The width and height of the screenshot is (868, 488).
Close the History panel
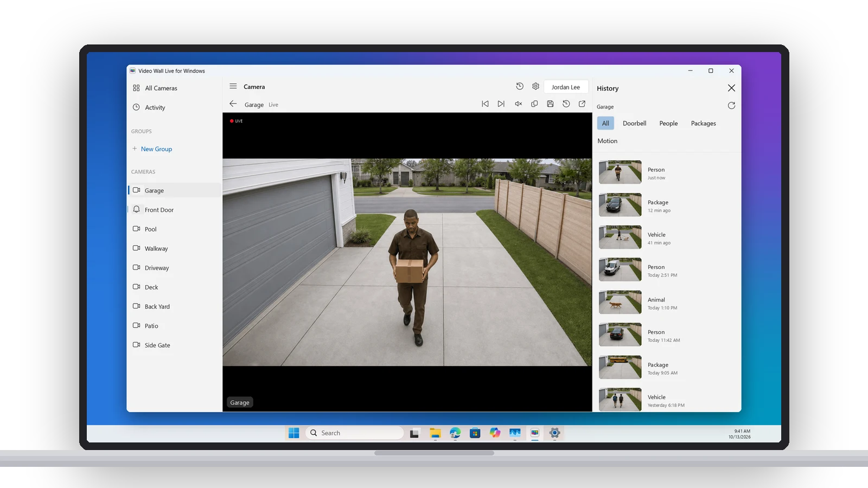[x=731, y=88]
